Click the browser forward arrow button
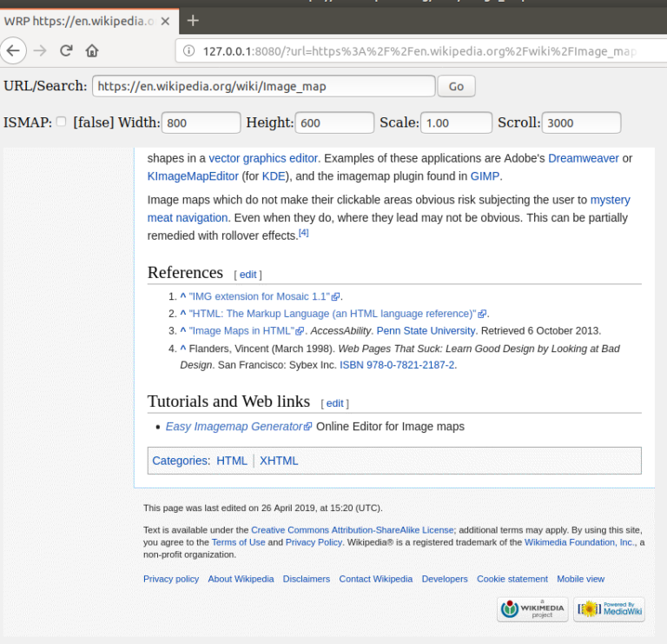This screenshot has height=644, width=667. point(40,50)
